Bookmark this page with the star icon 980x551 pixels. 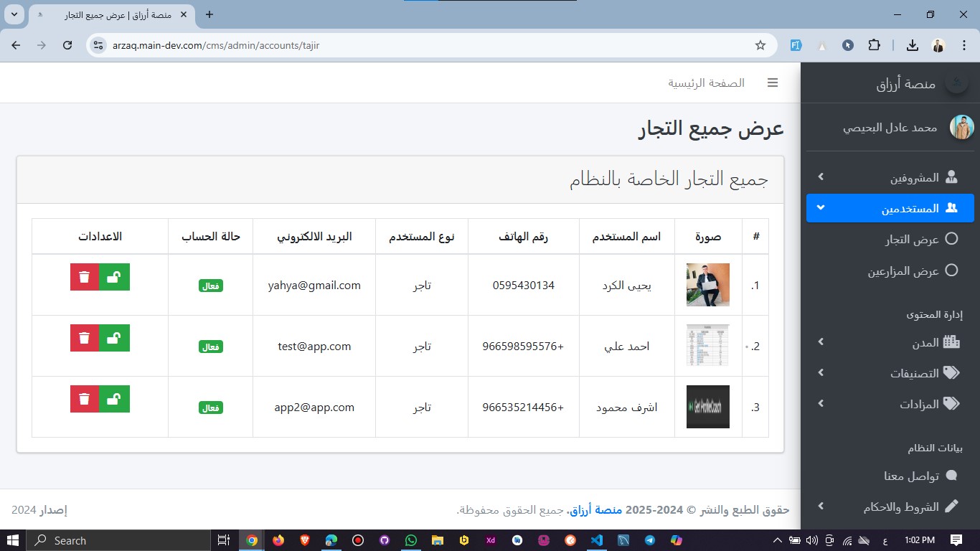pos(760,45)
